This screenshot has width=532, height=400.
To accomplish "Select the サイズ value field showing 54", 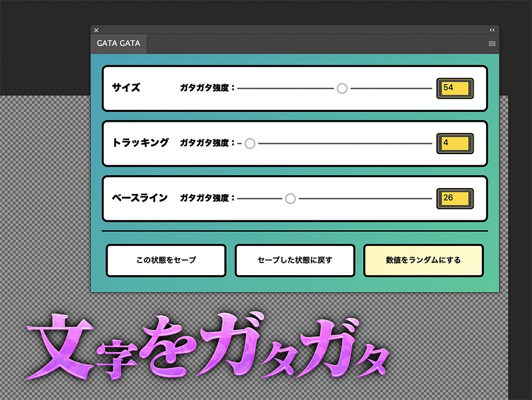I will (x=454, y=87).
